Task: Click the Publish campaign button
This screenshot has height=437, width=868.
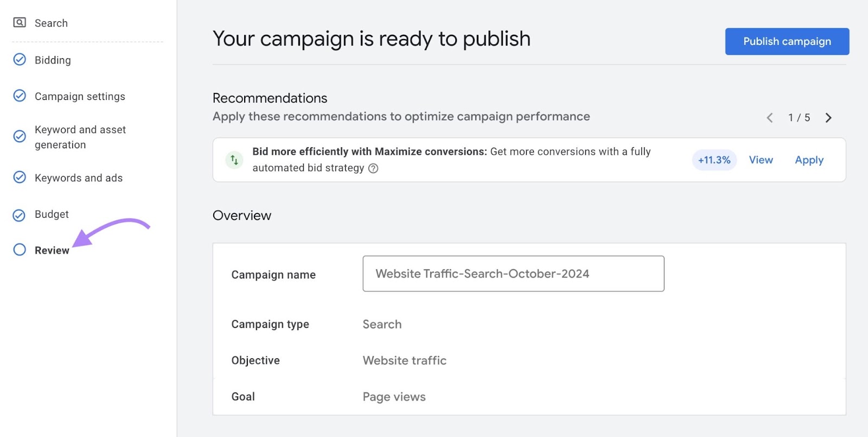Action: [x=787, y=41]
